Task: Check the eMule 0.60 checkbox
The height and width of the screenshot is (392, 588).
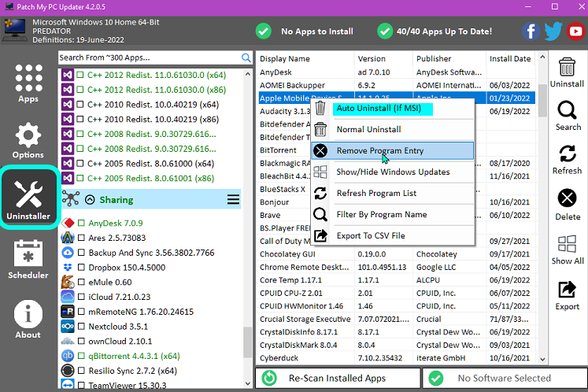Action: pos(81,282)
